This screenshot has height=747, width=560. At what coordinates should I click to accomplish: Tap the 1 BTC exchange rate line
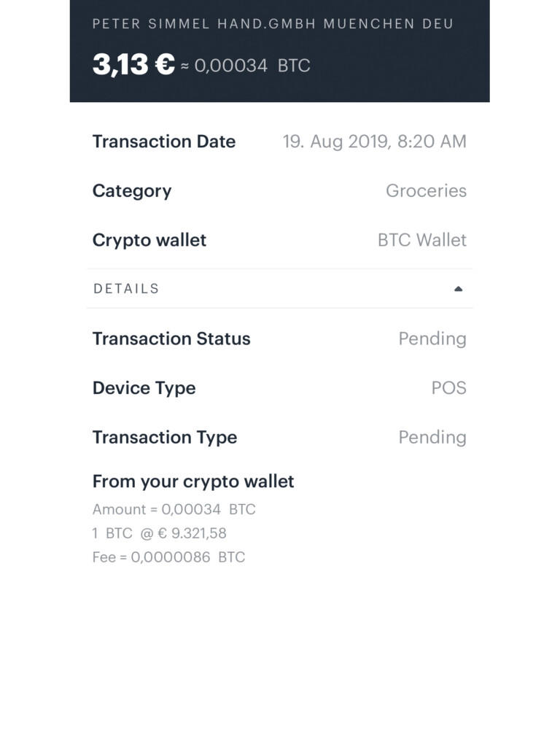160,533
